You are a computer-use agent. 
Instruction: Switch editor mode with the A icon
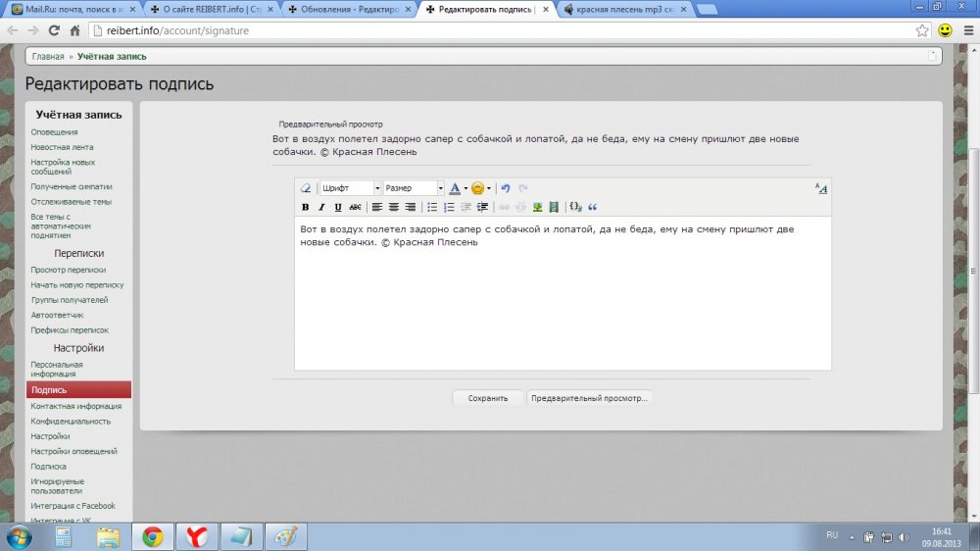coord(820,188)
